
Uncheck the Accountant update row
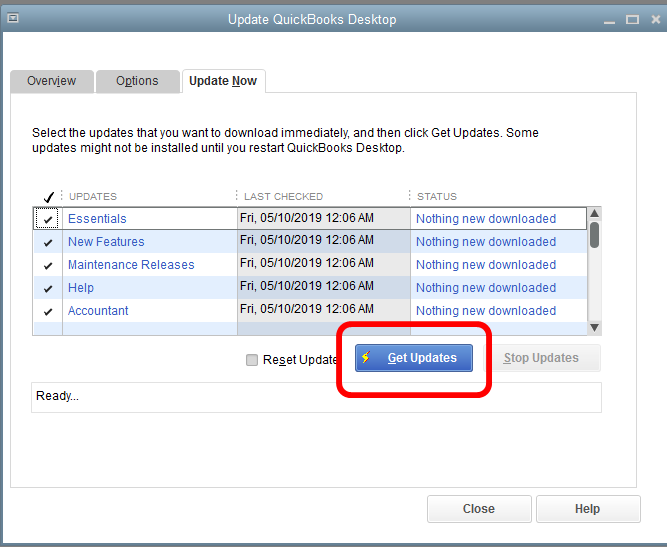pyautogui.click(x=48, y=311)
